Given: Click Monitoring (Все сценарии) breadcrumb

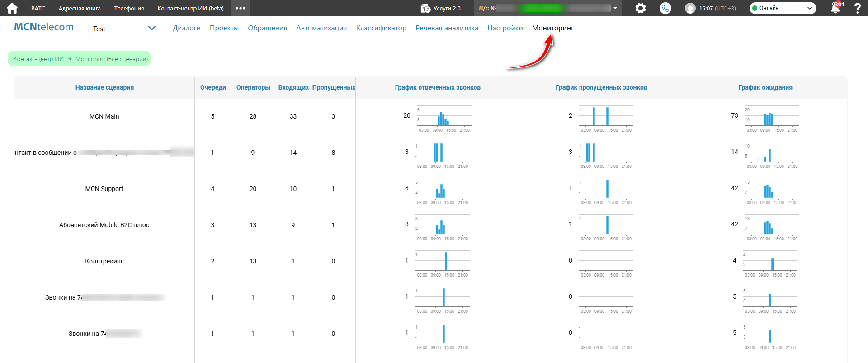Looking at the screenshot, I should (x=112, y=59).
